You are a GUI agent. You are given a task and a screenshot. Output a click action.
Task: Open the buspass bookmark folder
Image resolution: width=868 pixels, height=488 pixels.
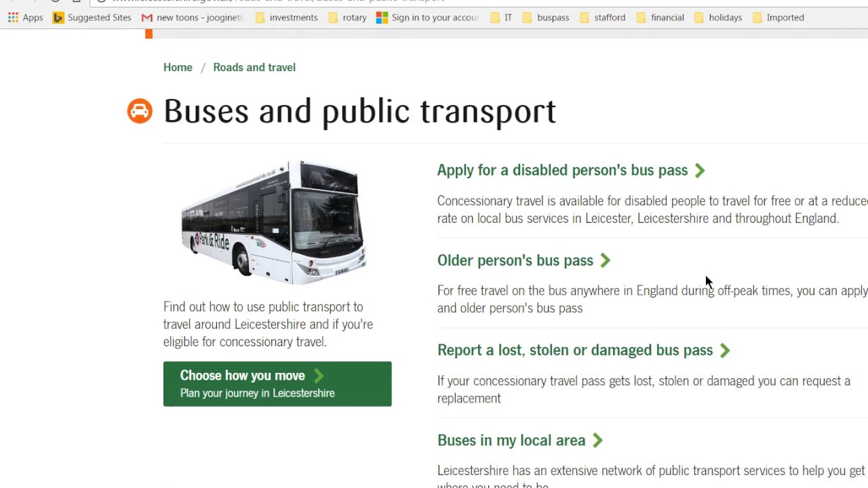546,18
